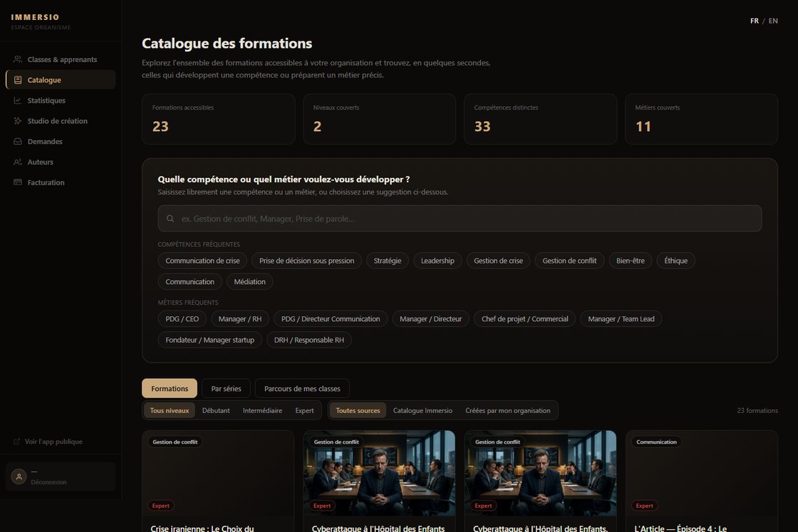
Task: Click the Métiers couverts 11 stat card
Action: (x=701, y=119)
